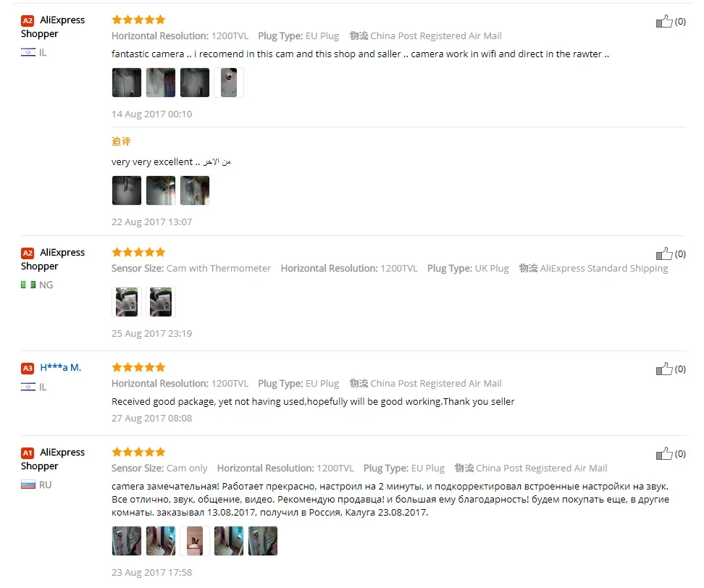Image resolution: width=704 pixels, height=588 pixels.
Task: Click the A2 badge of first reviewer
Action: tap(28, 21)
